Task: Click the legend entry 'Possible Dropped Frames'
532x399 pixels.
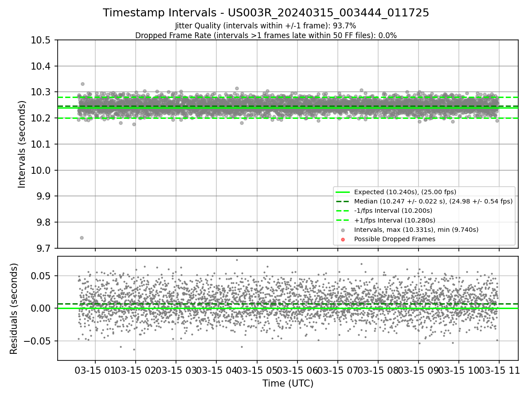Action: [x=395, y=239]
